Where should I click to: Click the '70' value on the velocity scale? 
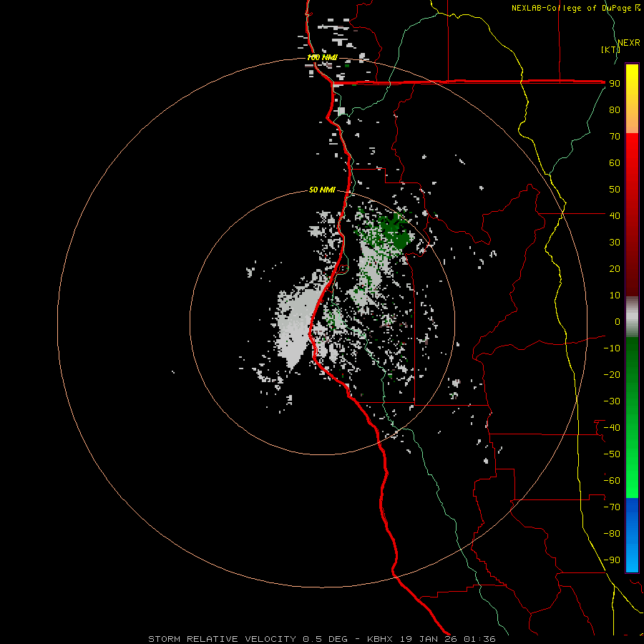(615, 137)
